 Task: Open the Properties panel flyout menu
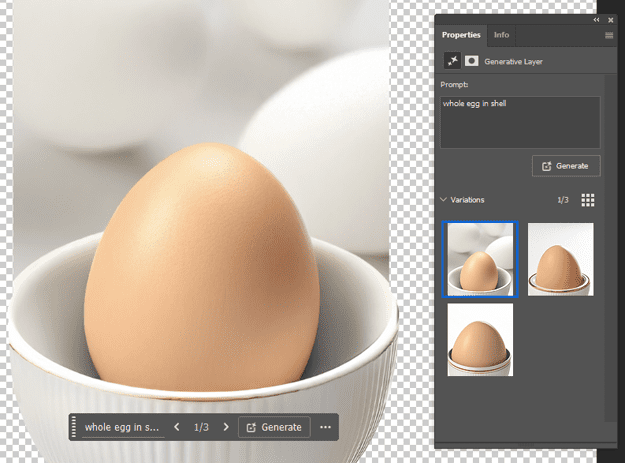tap(609, 35)
